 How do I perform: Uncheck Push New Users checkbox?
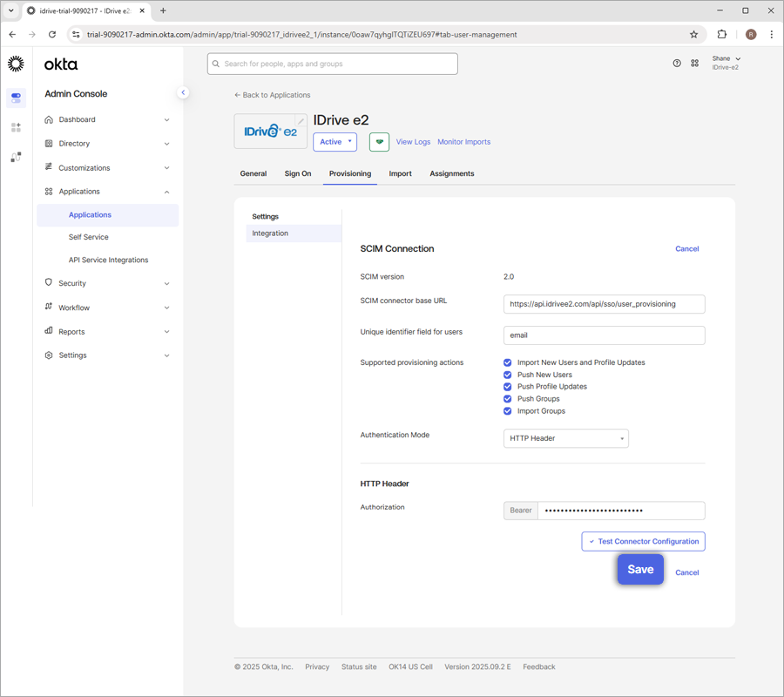pyautogui.click(x=508, y=375)
